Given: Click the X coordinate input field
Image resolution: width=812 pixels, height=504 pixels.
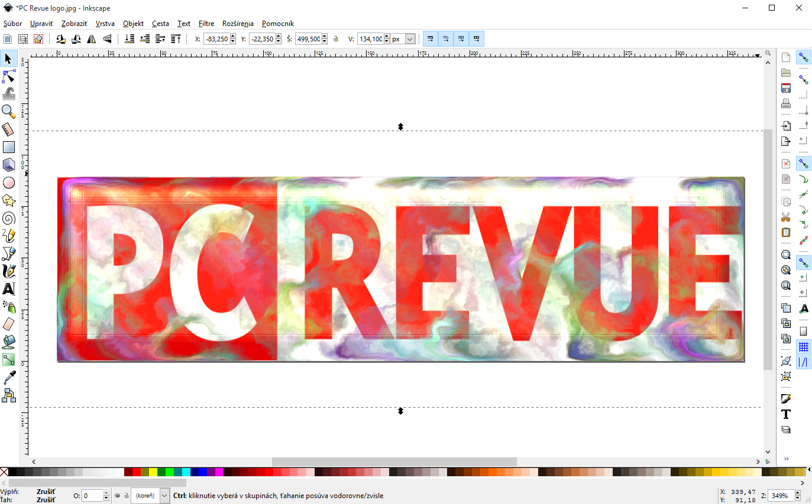Looking at the screenshot, I should [x=216, y=39].
